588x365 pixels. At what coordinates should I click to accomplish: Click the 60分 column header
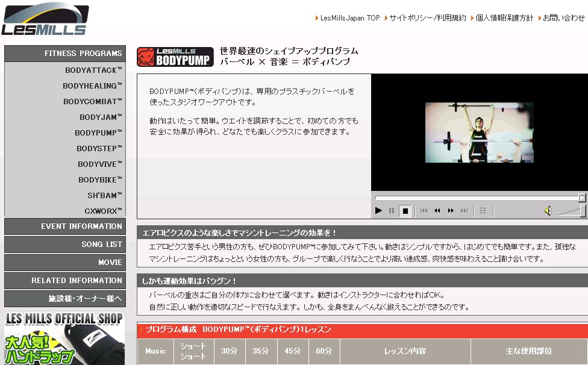click(324, 351)
